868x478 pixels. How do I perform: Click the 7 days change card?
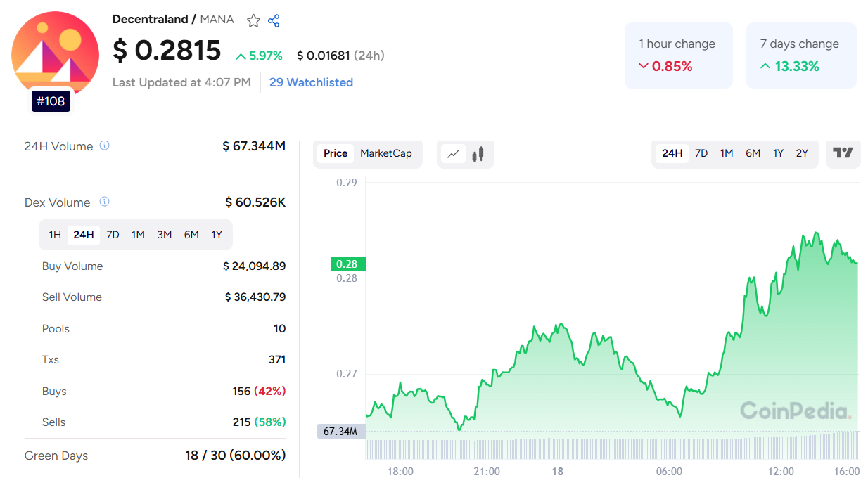(x=801, y=56)
